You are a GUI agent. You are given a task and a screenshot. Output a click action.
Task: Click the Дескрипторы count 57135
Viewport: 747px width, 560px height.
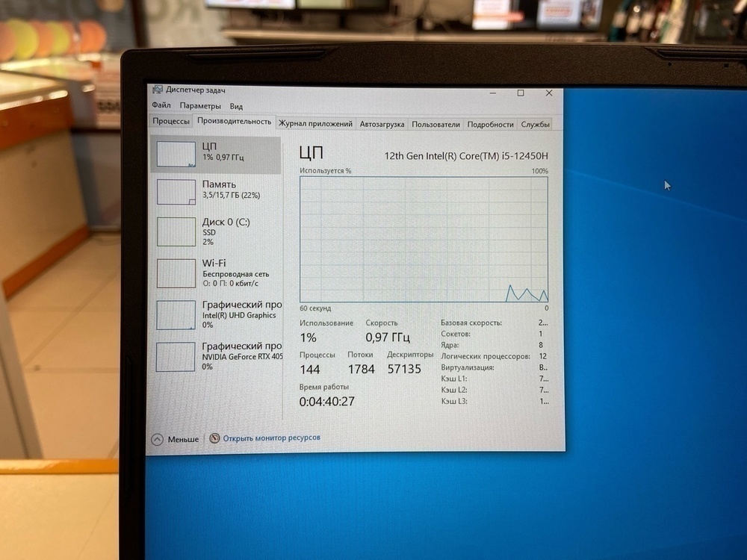point(404,369)
